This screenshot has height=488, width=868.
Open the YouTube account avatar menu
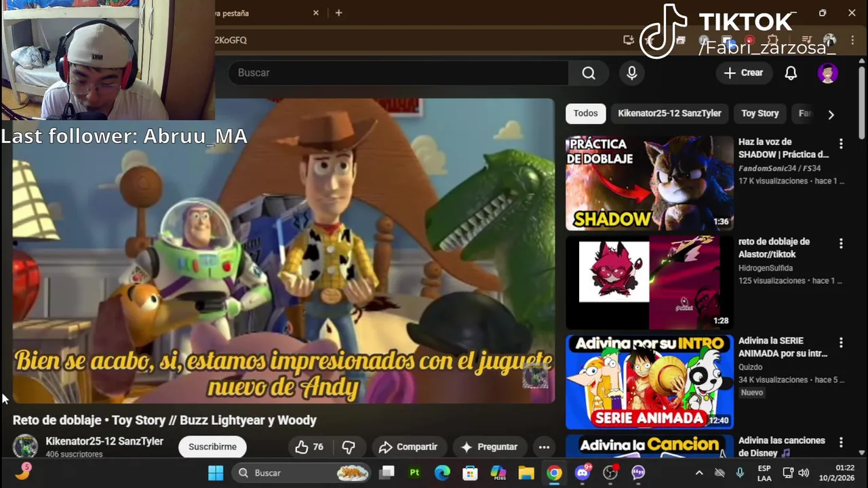coord(827,73)
